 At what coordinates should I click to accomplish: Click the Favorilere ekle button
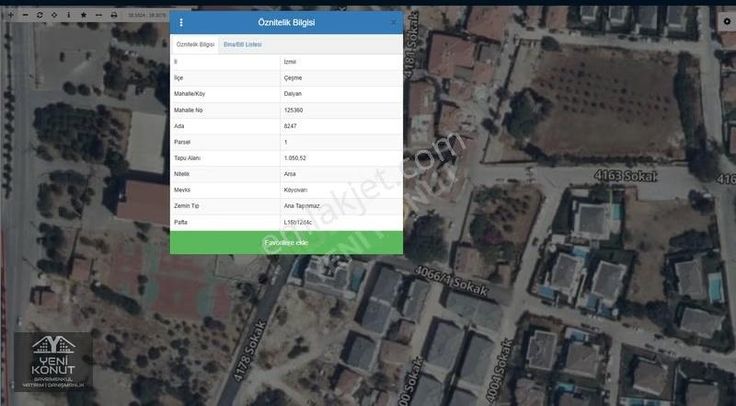click(x=286, y=243)
